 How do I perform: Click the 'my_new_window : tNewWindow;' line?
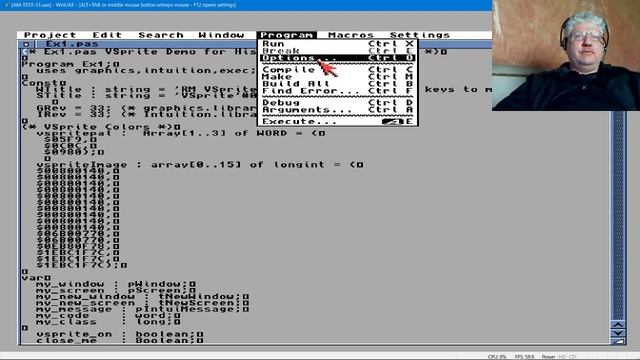(142, 297)
